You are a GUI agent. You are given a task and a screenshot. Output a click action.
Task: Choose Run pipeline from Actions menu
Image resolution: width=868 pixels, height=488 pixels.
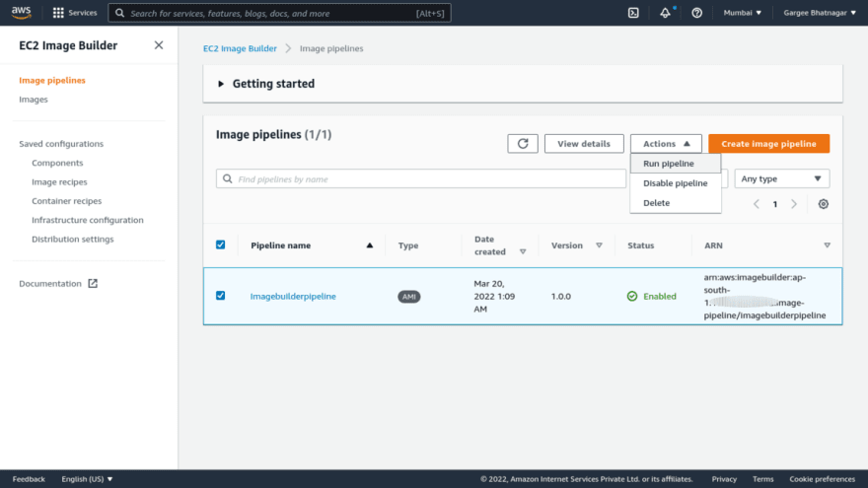click(676, 164)
